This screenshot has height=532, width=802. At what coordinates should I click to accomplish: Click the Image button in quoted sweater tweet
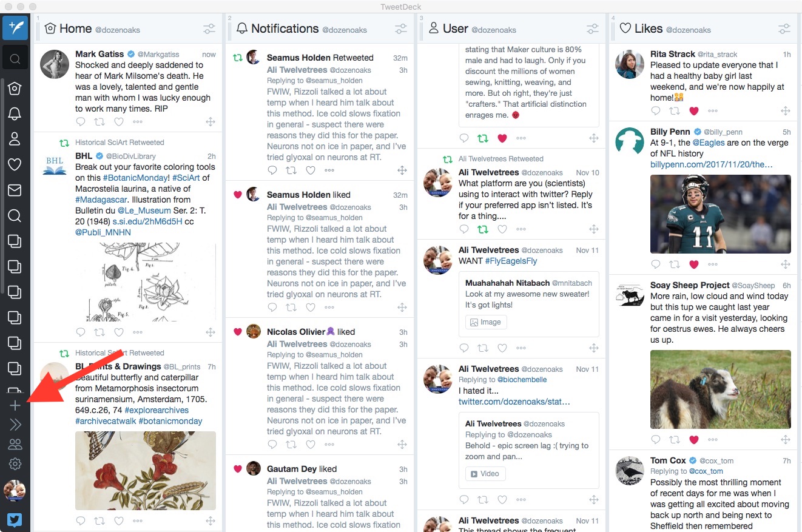point(486,322)
